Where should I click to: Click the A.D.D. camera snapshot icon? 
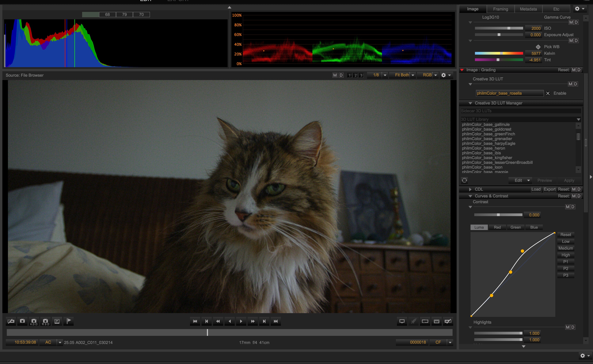click(34, 321)
